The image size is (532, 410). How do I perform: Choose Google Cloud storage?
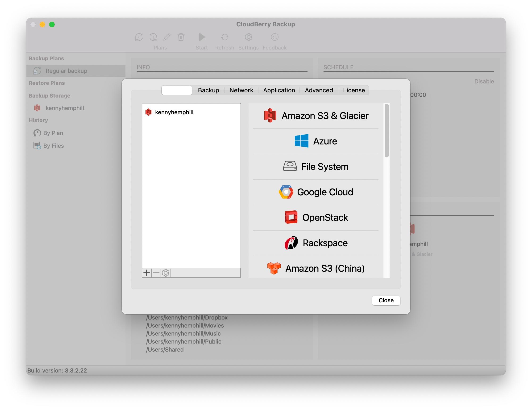(x=316, y=192)
